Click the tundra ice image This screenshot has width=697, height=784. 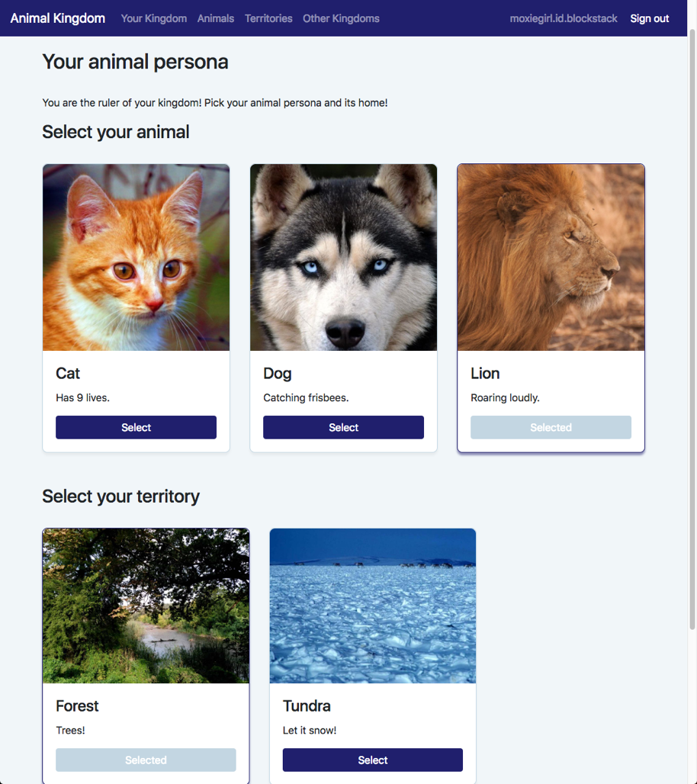[x=373, y=606]
